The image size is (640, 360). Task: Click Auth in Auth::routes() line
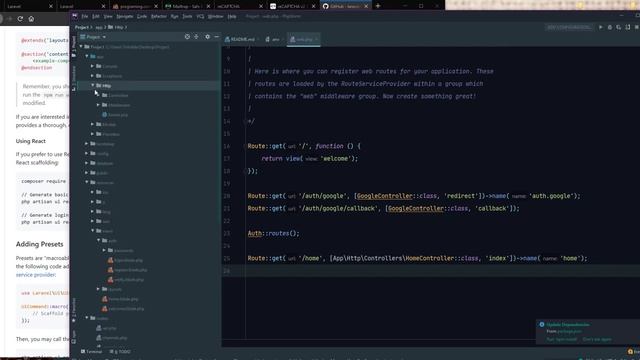(255, 233)
